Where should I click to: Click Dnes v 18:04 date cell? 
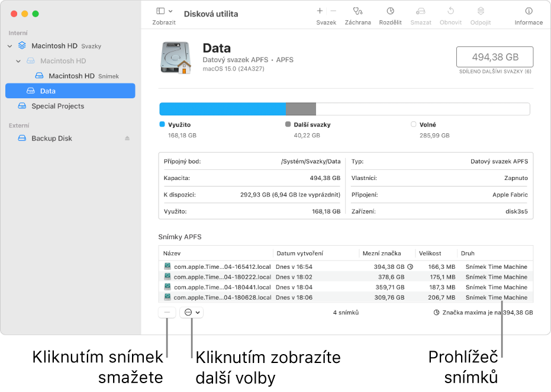coord(294,287)
